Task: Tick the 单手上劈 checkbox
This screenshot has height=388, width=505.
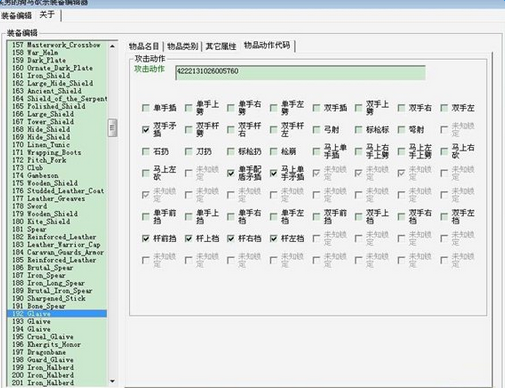Action: click(188, 108)
